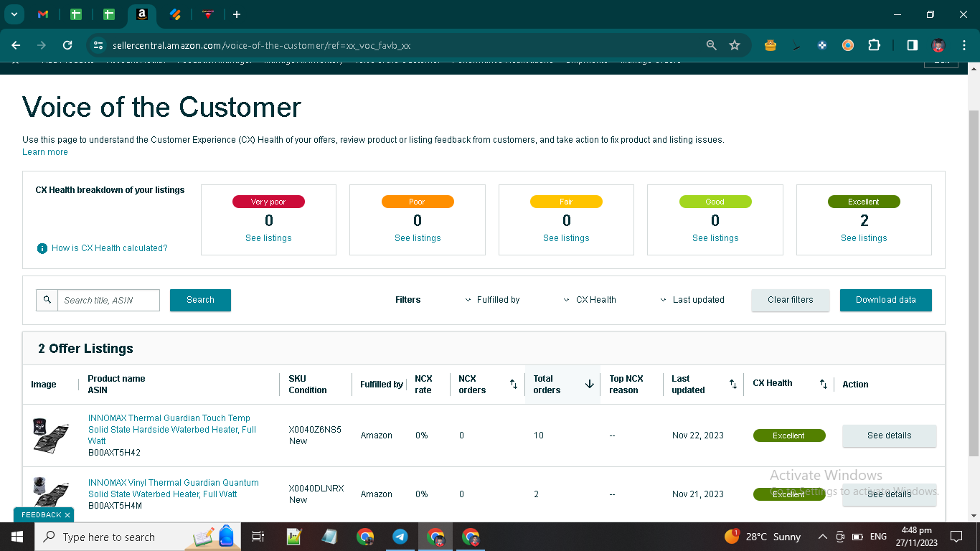
Task: View site information icon in address bar
Action: [98, 45]
